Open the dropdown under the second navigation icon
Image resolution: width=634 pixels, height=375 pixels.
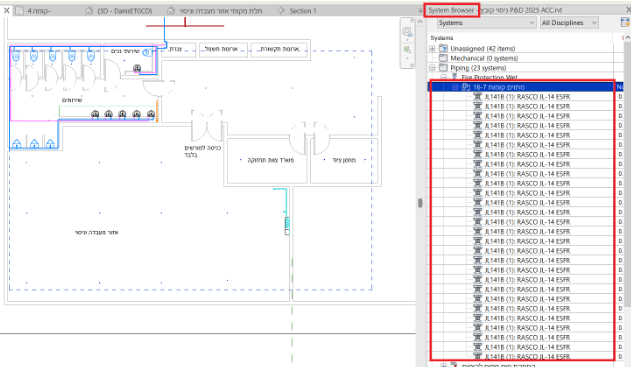[407, 59]
